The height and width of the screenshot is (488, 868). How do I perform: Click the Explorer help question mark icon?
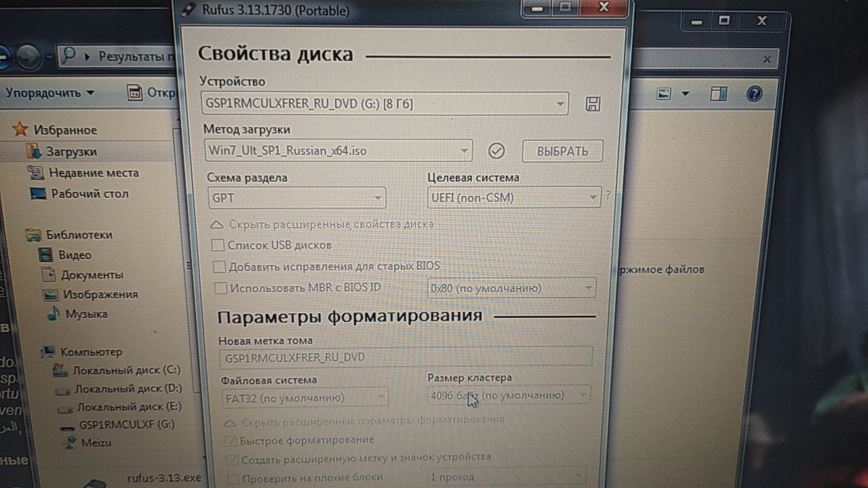(754, 93)
